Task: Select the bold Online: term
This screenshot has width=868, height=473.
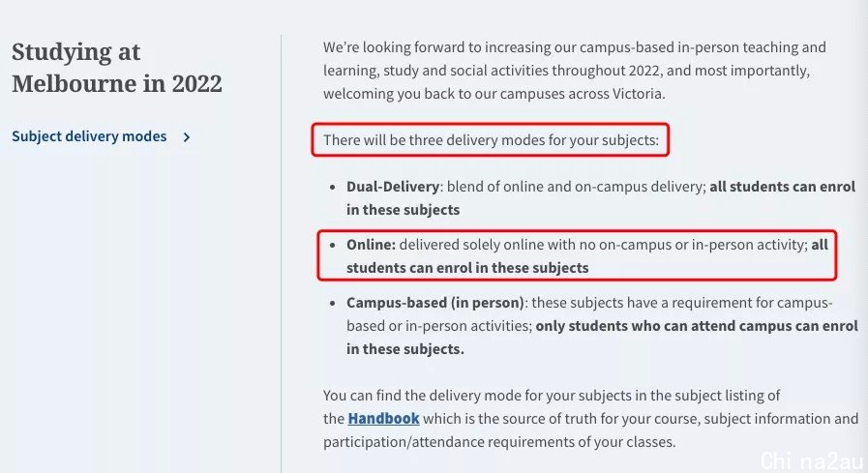Action: click(x=371, y=245)
